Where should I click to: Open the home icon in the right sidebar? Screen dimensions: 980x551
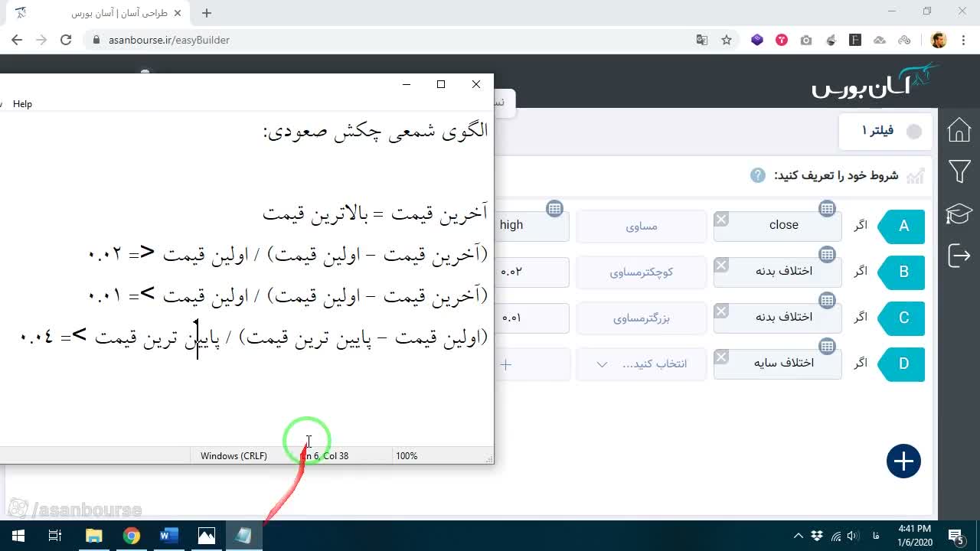tap(959, 130)
